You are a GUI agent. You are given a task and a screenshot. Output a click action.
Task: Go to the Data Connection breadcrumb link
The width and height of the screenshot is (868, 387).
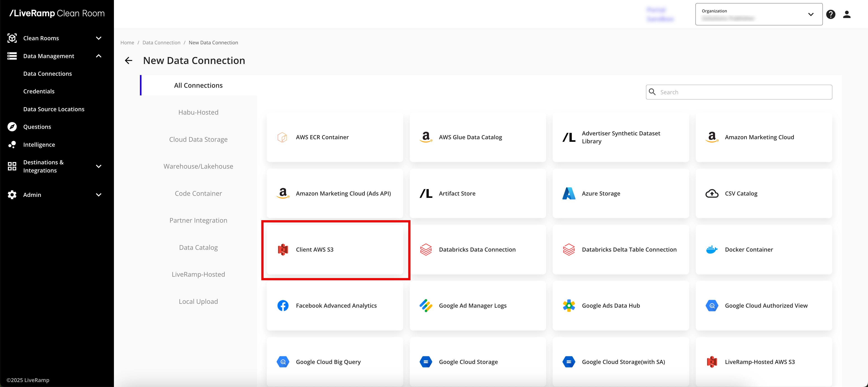click(x=161, y=42)
